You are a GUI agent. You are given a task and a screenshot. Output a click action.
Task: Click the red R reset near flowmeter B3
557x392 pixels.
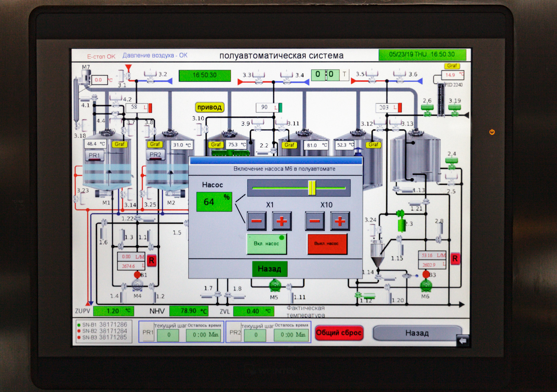(455, 259)
